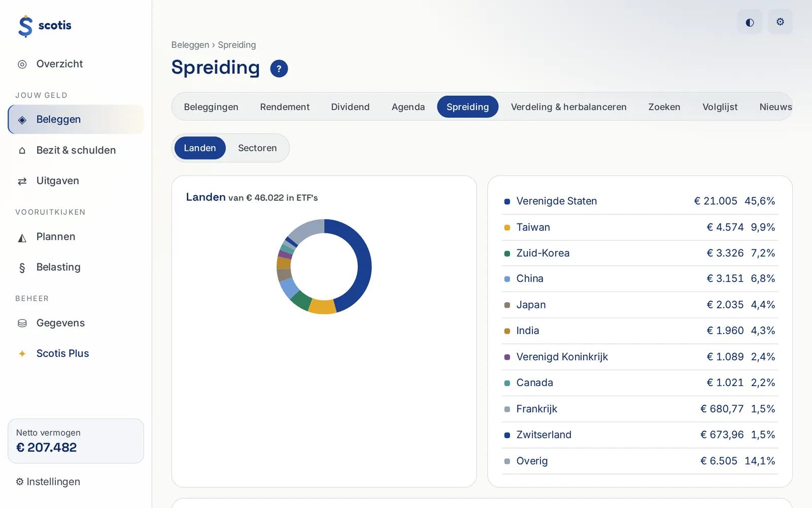The height and width of the screenshot is (508, 812).
Task: Click Taiwan yellow color swatch
Action: click(507, 228)
